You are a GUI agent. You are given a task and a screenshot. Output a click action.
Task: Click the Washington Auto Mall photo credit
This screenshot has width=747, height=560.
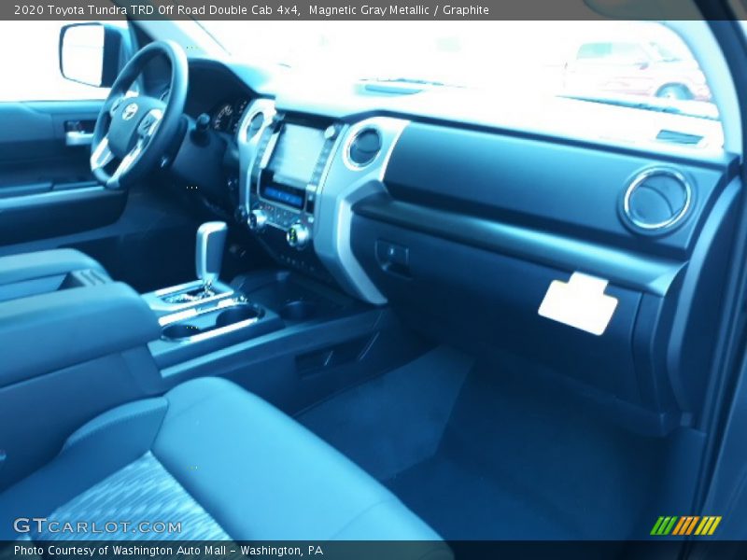click(168, 551)
